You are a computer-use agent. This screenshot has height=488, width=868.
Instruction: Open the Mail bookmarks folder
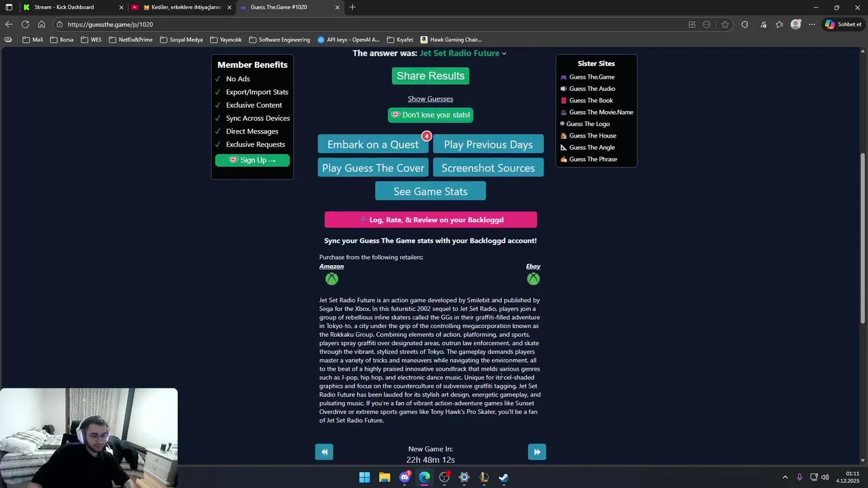point(33,40)
